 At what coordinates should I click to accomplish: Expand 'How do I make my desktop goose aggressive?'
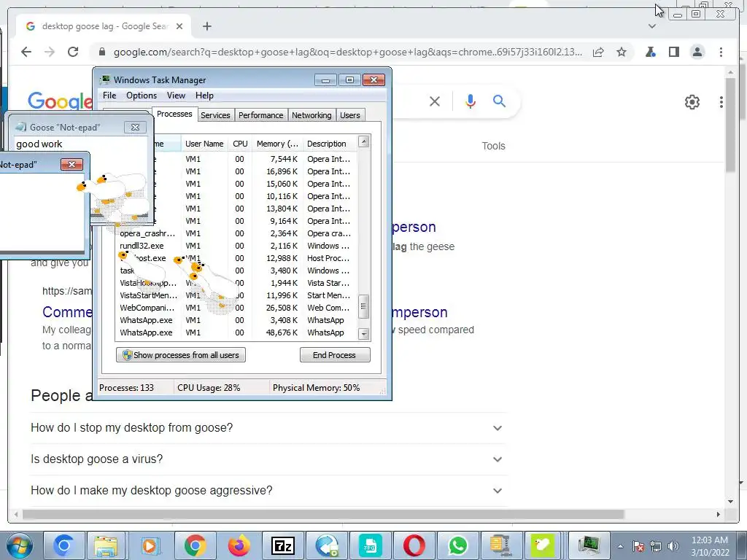(x=268, y=491)
